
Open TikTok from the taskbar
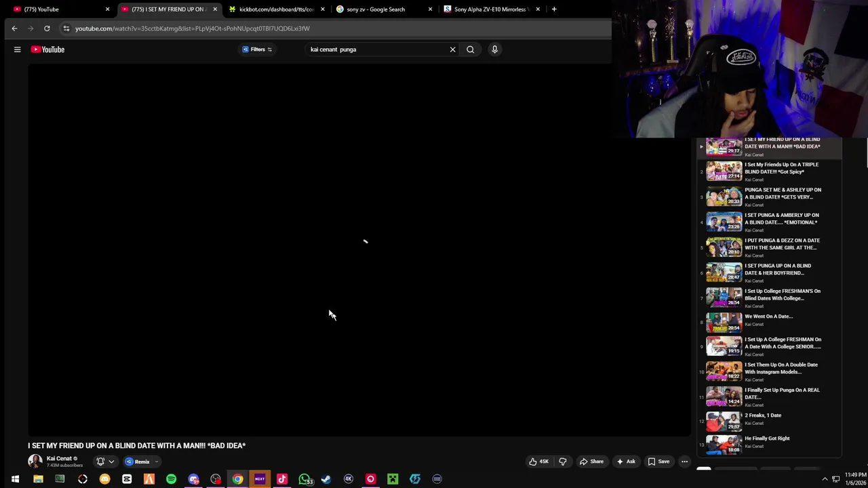click(282, 479)
